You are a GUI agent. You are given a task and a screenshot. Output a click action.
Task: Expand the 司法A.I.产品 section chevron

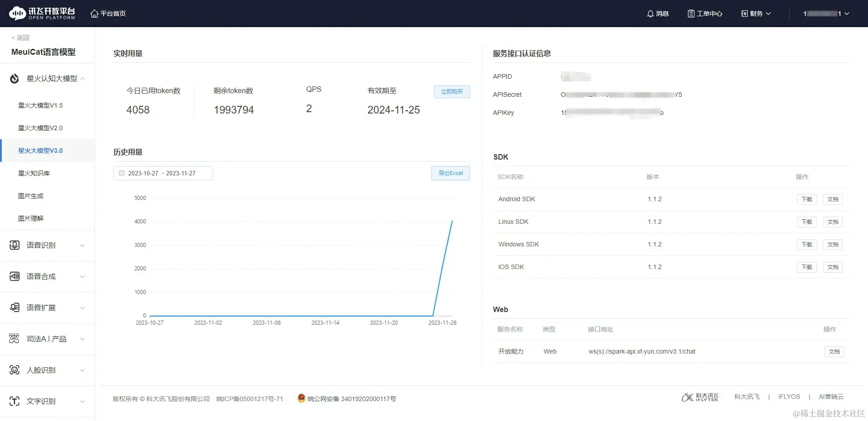click(x=82, y=339)
